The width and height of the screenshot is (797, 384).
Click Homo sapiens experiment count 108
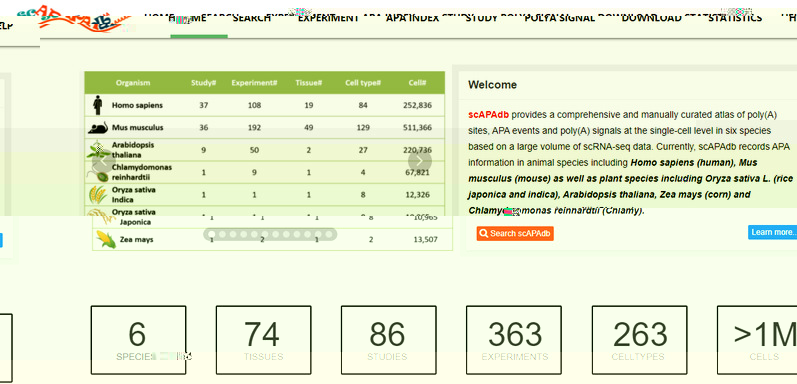tap(255, 105)
